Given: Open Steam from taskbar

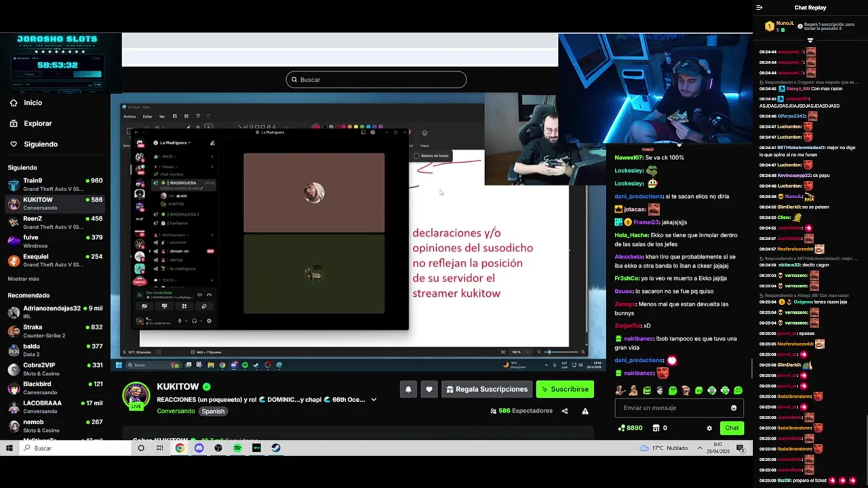Looking at the screenshot, I should click(276, 448).
